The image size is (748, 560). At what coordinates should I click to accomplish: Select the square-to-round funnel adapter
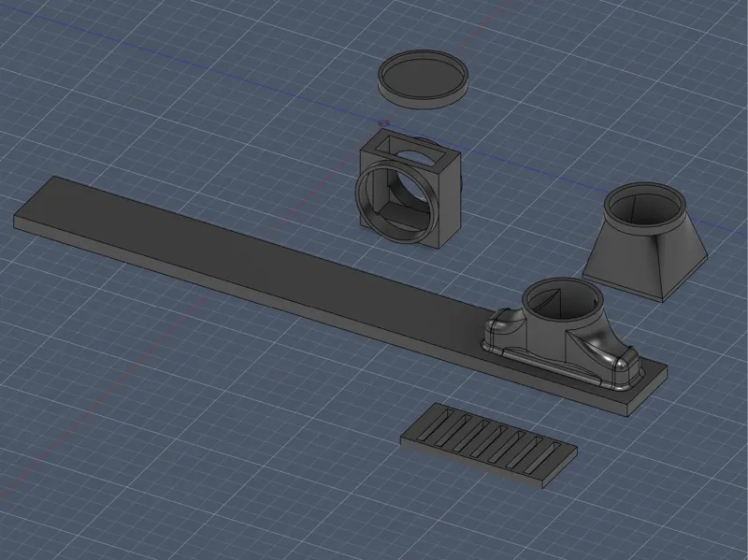646,242
